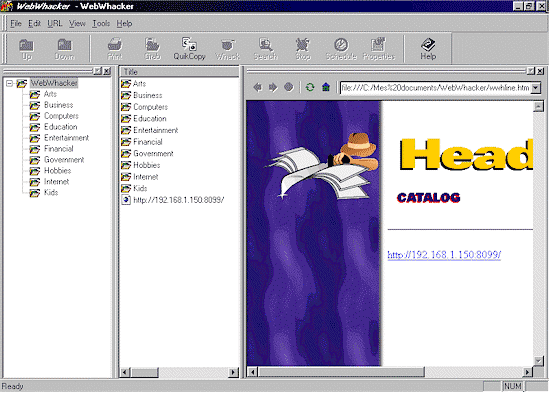Select Financial in the Title list

click(x=148, y=142)
